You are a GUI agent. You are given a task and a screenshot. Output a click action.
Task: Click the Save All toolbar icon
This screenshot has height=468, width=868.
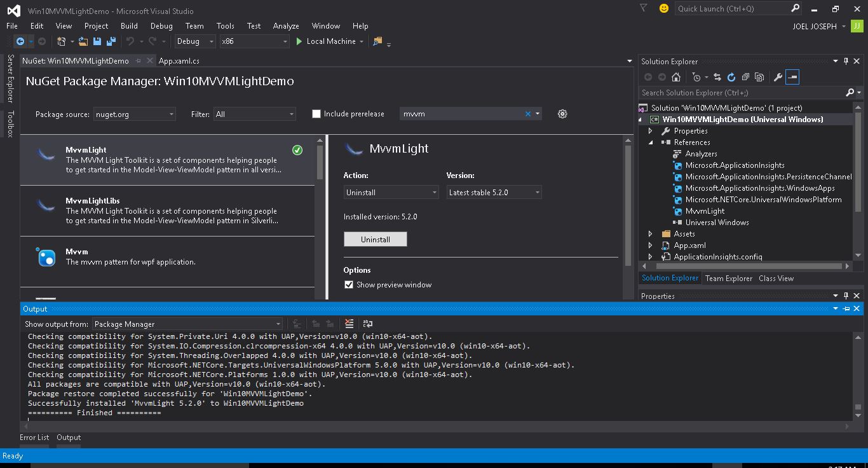point(111,41)
